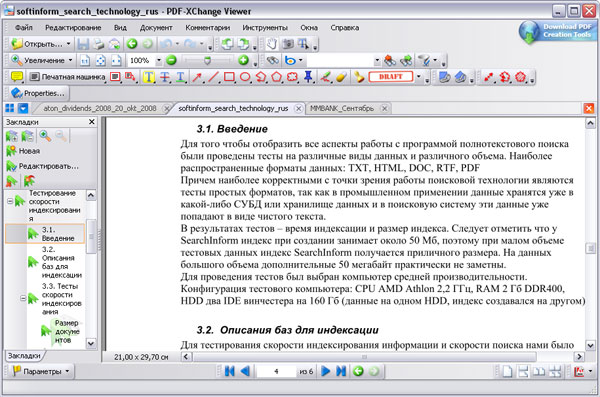600x397 pixels.
Task: Switch to MMBANK_Сентябрь tab
Action: tap(342, 108)
